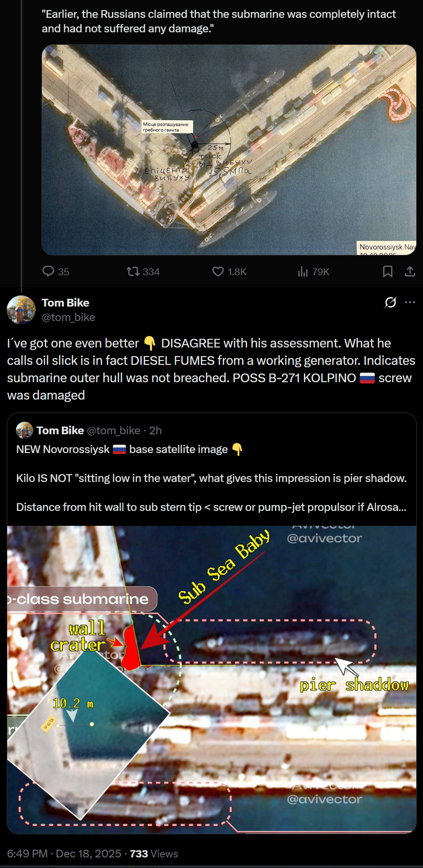Screen dimensions: 423x868
Task: Like the tweet with 1.8K hearts
Action: [218, 271]
